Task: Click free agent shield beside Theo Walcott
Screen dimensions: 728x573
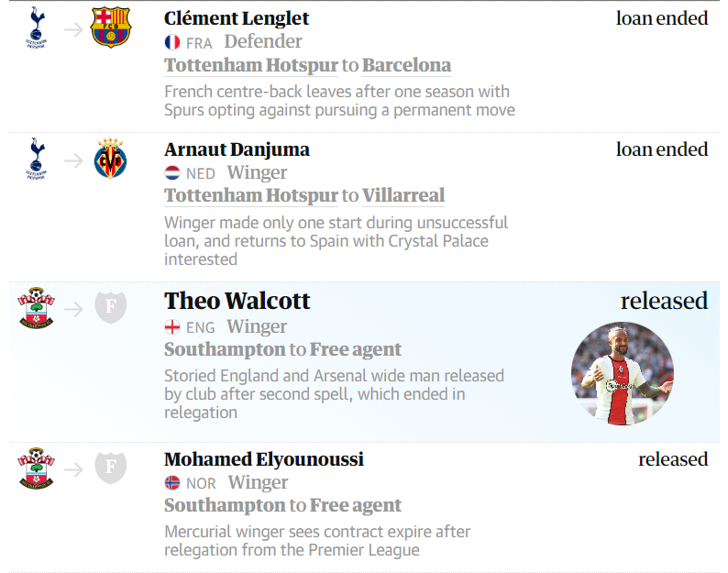Action: click(x=111, y=307)
